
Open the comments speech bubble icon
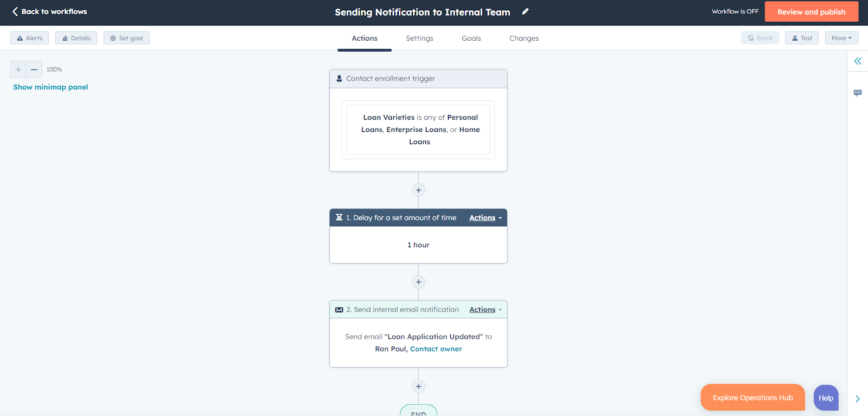point(858,93)
